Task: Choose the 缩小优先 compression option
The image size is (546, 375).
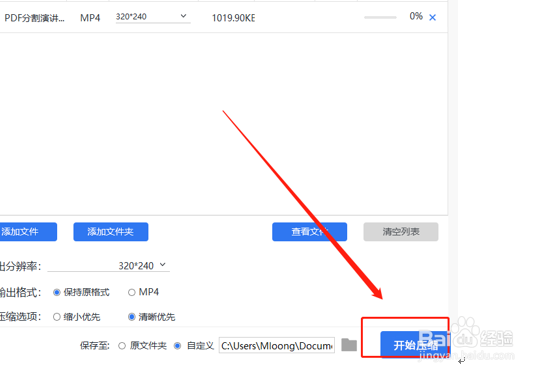Action: tap(56, 317)
